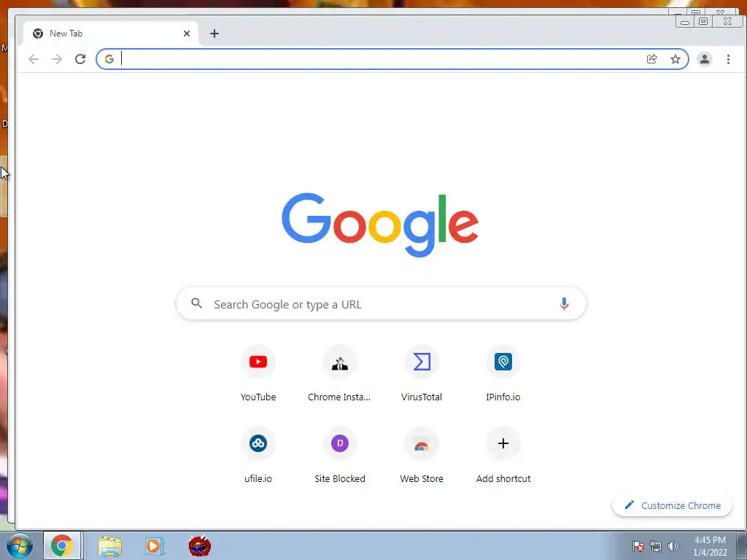The width and height of the screenshot is (747, 560).
Task: Open the Web Store shortcut
Action: tap(422, 456)
